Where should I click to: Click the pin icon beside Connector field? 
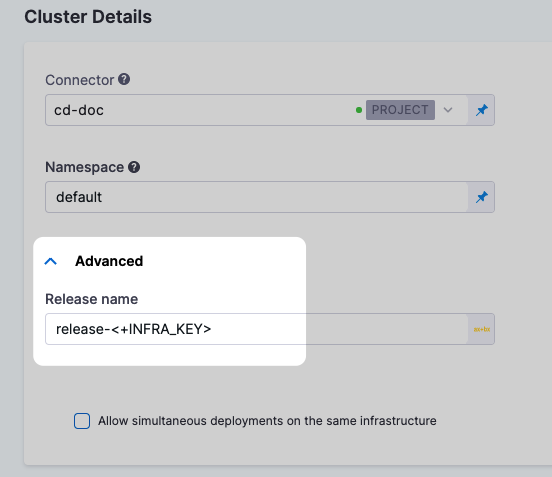pos(482,110)
